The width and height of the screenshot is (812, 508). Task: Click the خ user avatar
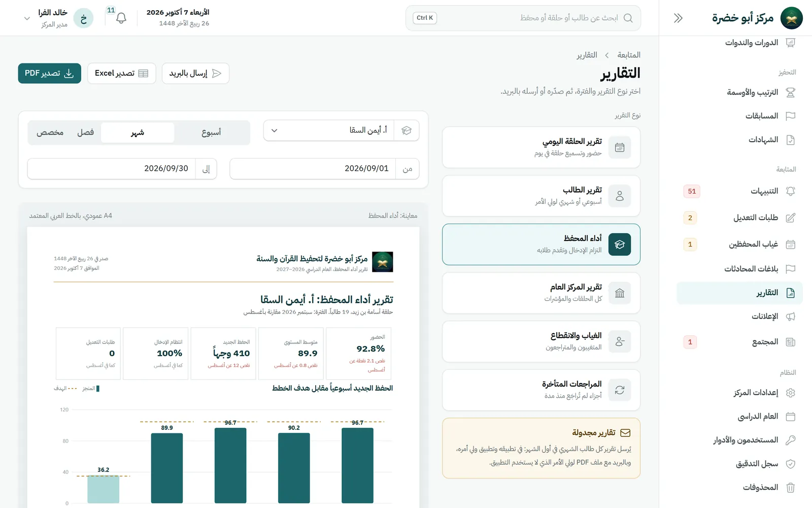pyautogui.click(x=83, y=18)
